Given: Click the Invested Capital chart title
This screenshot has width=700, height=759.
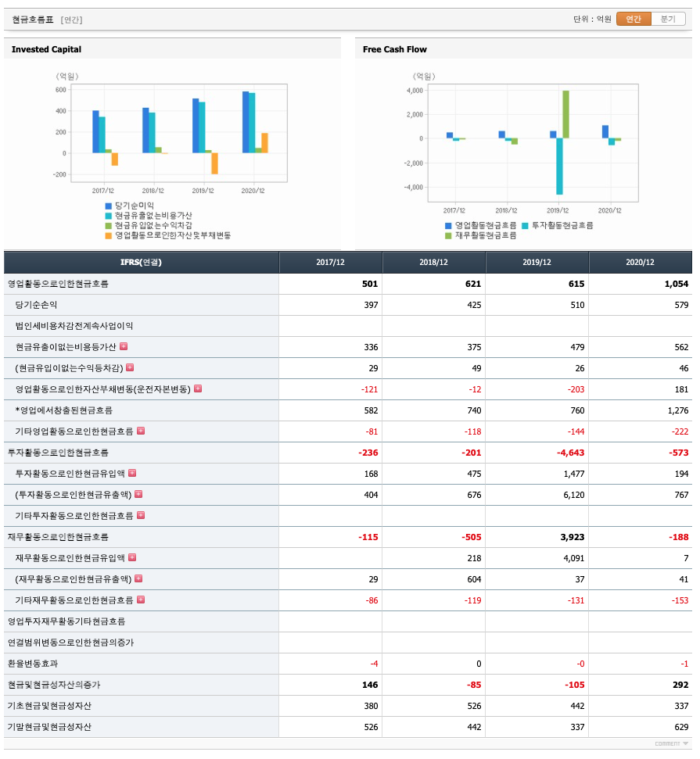Looking at the screenshot, I should (46, 49).
